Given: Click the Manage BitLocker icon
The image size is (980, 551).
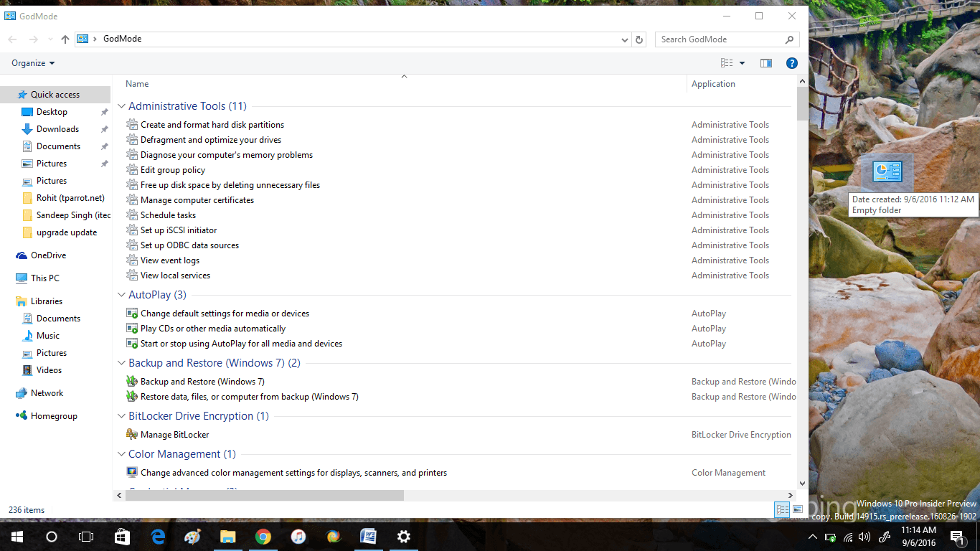Looking at the screenshot, I should [132, 435].
